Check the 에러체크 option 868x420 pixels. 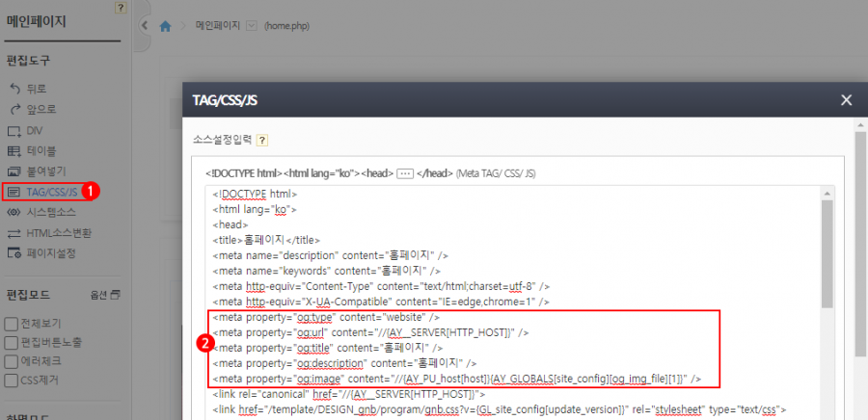click(x=12, y=361)
